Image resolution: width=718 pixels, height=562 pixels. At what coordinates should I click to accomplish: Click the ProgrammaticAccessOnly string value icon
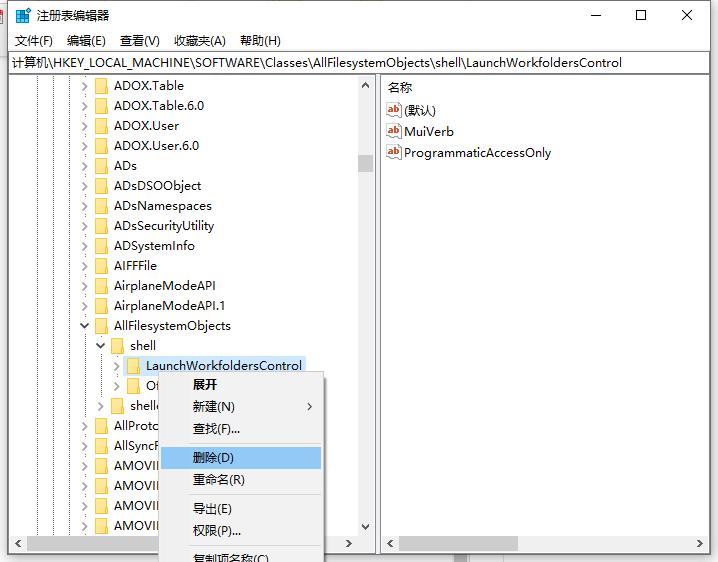394,152
